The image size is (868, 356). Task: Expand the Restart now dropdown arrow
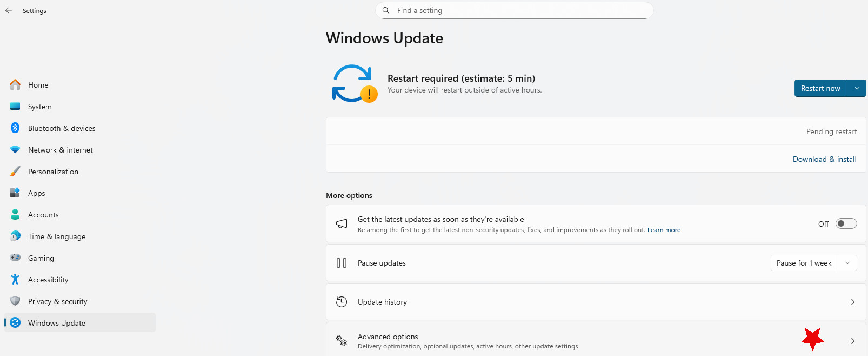coord(857,88)
